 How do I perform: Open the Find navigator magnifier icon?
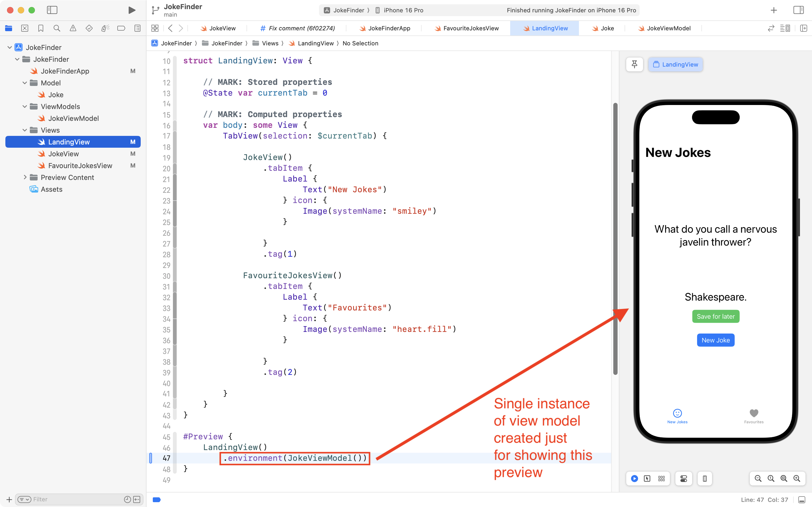(x=57, y=28)
